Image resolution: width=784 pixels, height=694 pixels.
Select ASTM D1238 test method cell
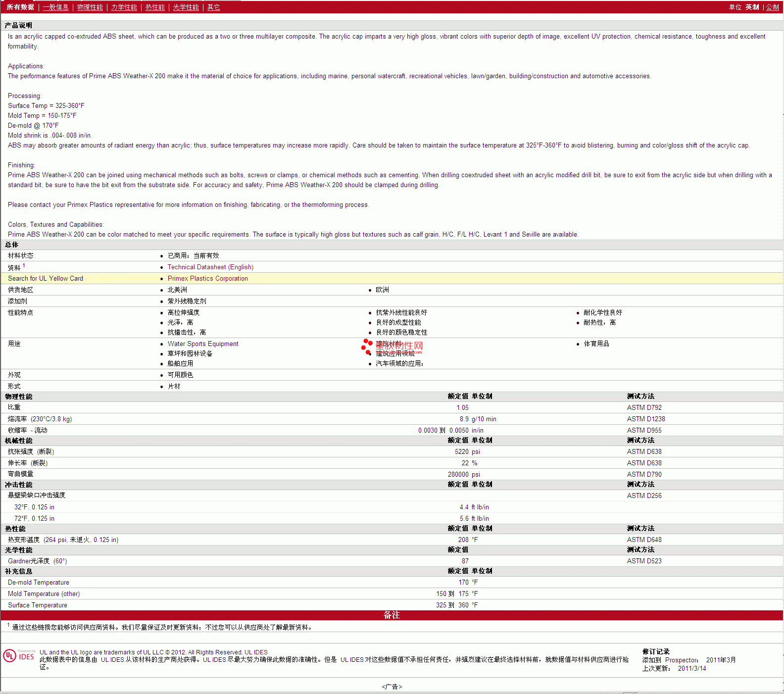tap(646, 419)
